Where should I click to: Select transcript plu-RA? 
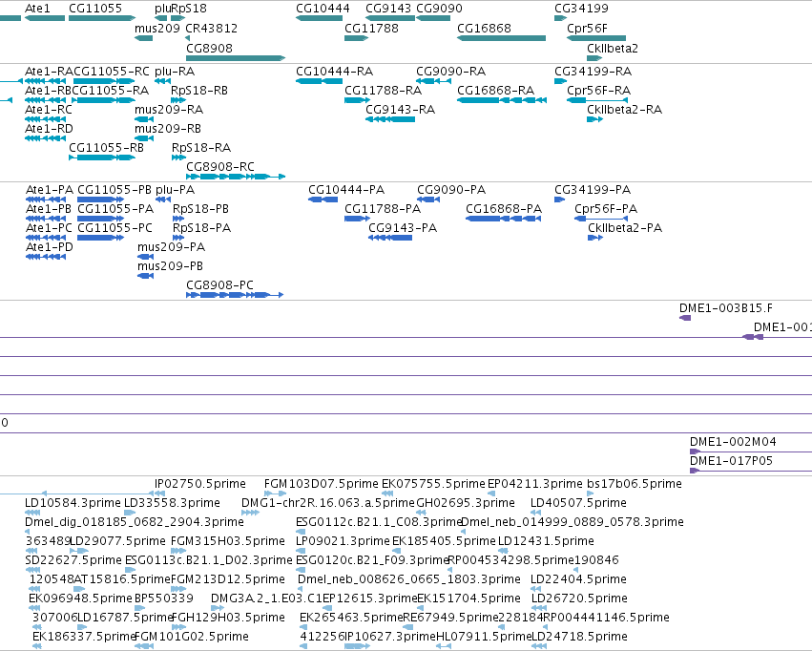tap(162, 81)
